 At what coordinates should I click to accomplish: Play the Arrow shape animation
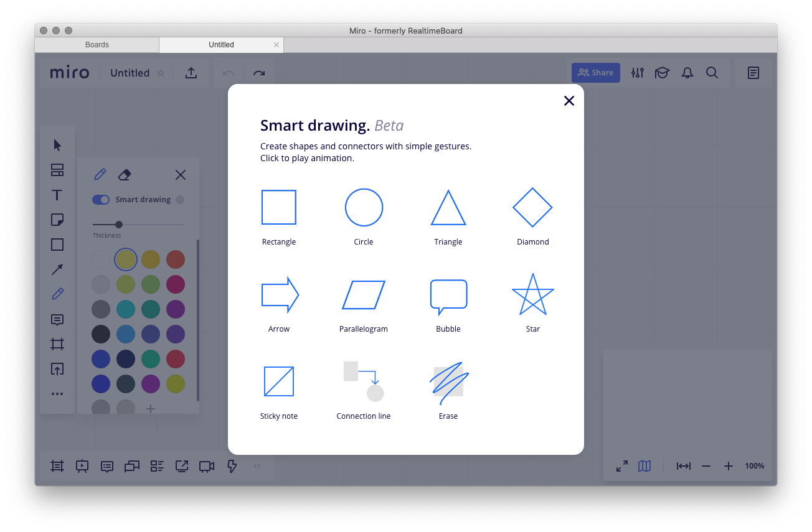pos(280,294)
